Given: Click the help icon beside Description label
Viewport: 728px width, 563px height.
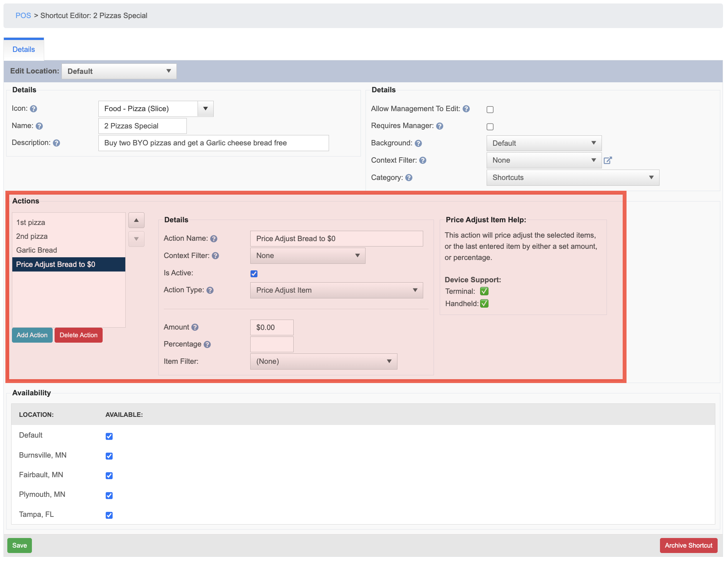Looking at the screenshot, I should tap(57, 143).
